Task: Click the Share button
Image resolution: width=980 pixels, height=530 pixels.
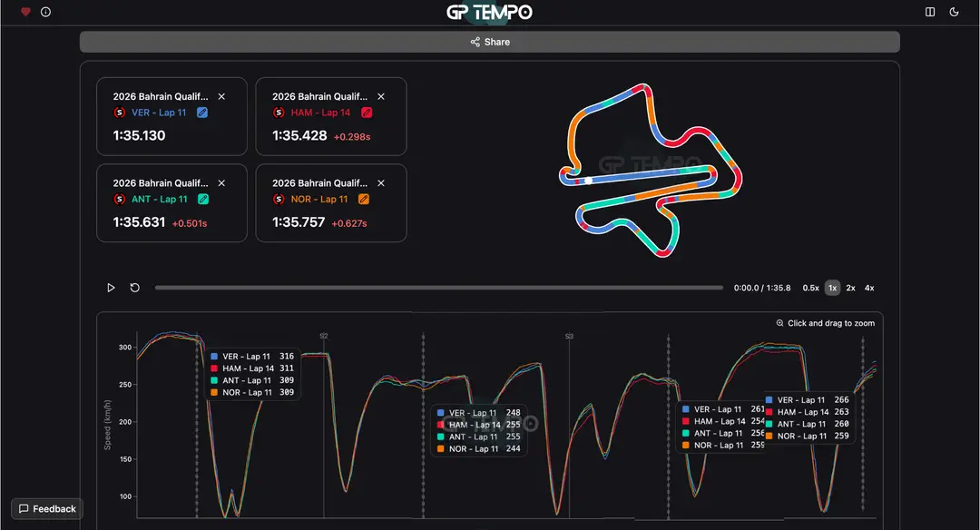Action: click(x=489, y=42)
